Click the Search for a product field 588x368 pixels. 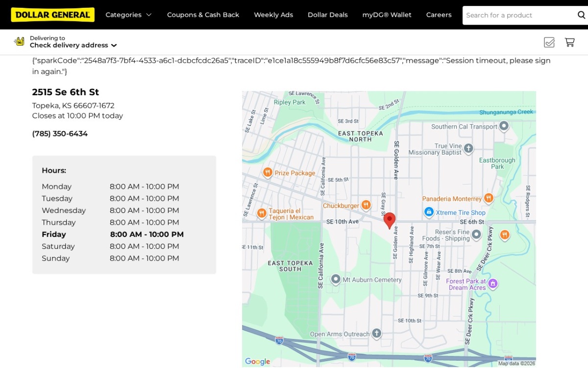(518, 15)
